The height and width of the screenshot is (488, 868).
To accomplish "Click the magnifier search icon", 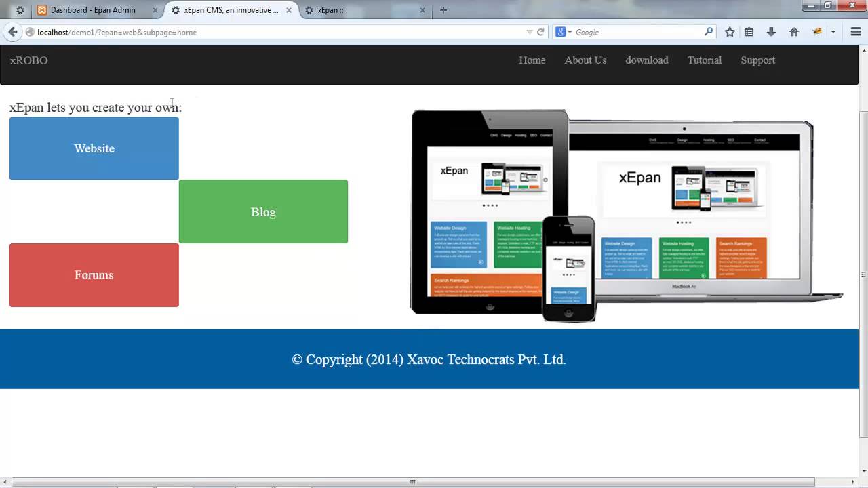I will (709, 32).
